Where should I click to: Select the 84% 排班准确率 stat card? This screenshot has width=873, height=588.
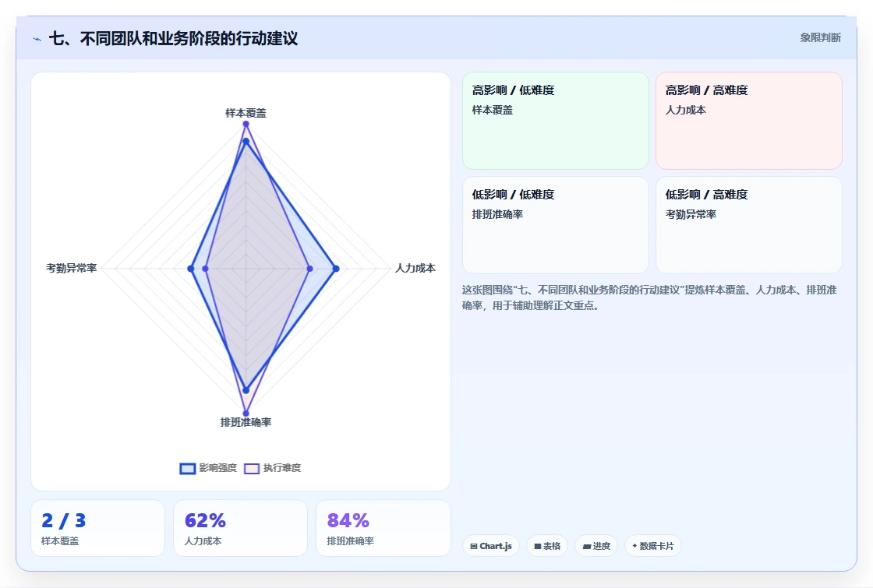click(x=383, y=528)
